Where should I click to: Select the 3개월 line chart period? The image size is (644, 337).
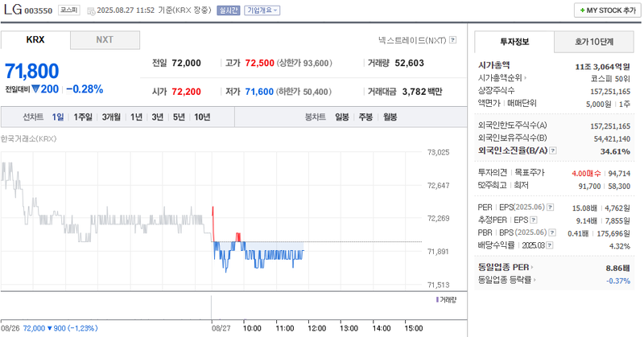[111, 117]
